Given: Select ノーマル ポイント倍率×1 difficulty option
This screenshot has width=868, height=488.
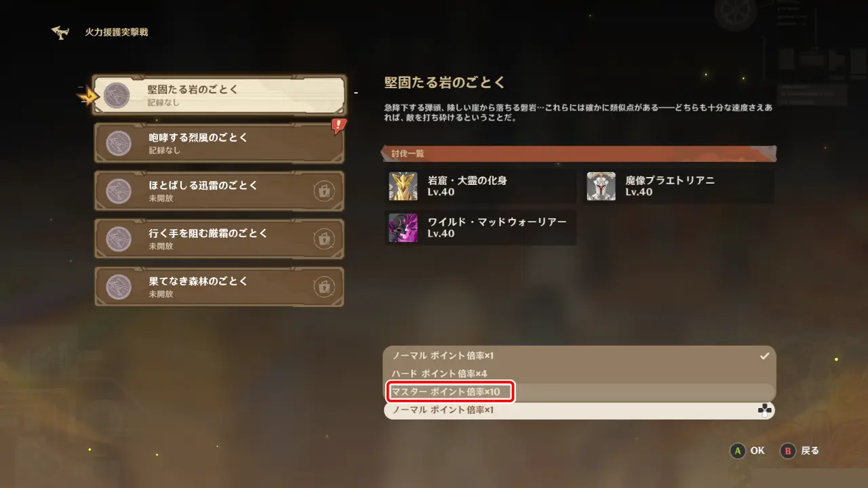Looking at the screenshot, I should coord(580,355).
